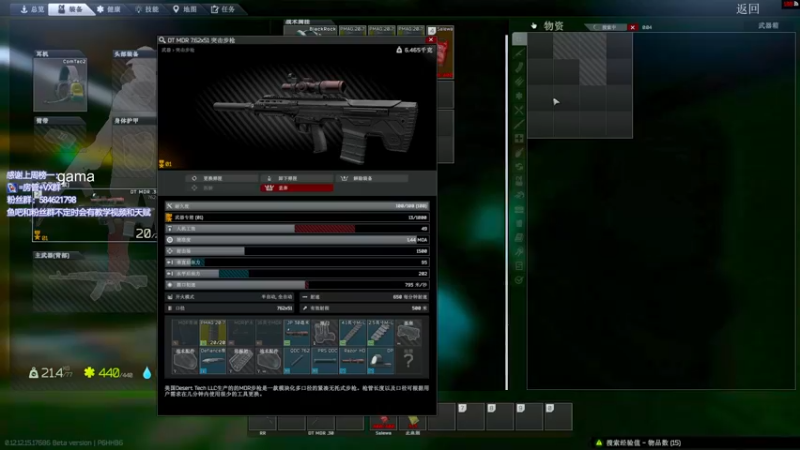Click the unequip button with basket icon
Viewport: 800px width, 450px height.
(x=372, y=178)
